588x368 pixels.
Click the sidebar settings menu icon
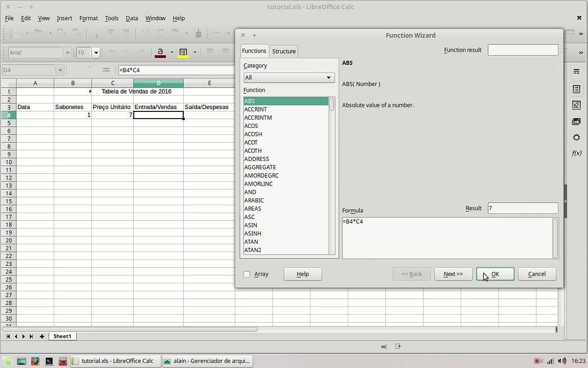click(x=576, y=72)
